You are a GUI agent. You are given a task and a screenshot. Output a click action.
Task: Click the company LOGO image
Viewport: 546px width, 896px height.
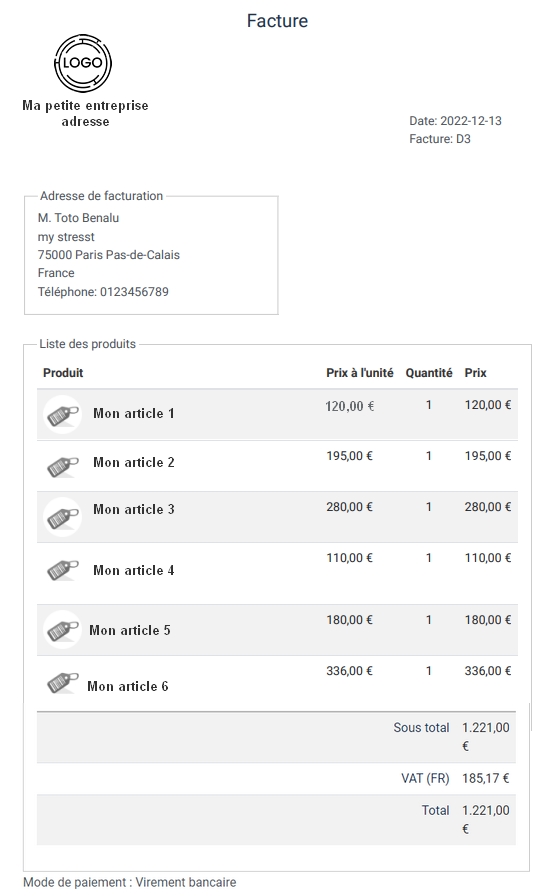83,63
